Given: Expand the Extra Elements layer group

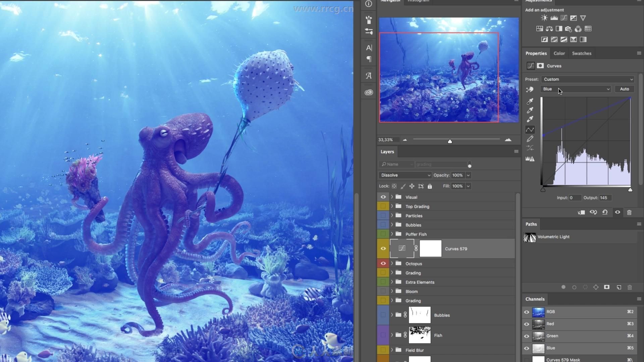Looking at the screenshot, I should tap(392, 282).
